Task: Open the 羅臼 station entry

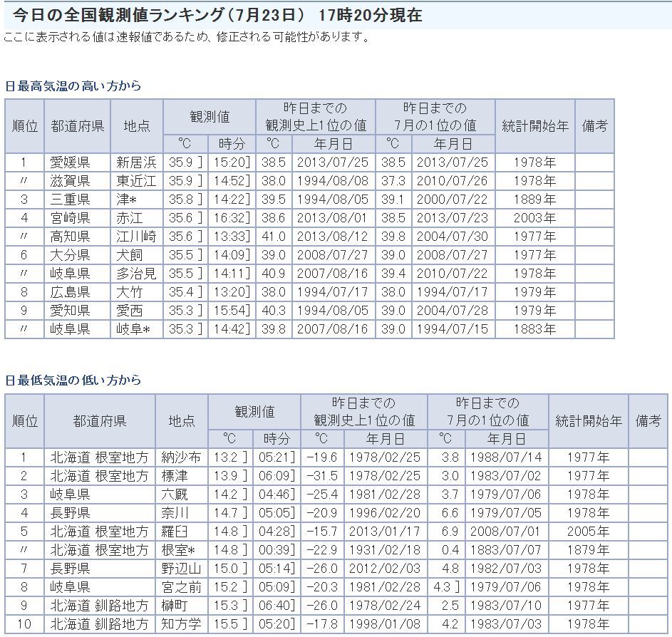Action: 176,532
